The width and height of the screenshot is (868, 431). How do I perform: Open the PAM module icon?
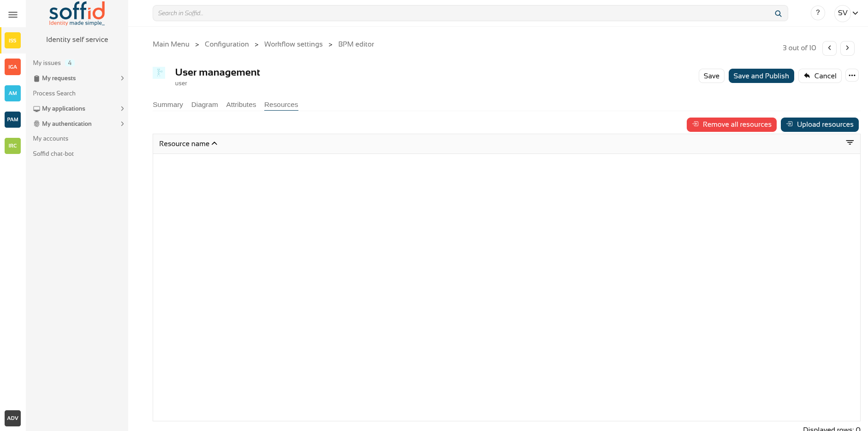click(x=12, y=119)
